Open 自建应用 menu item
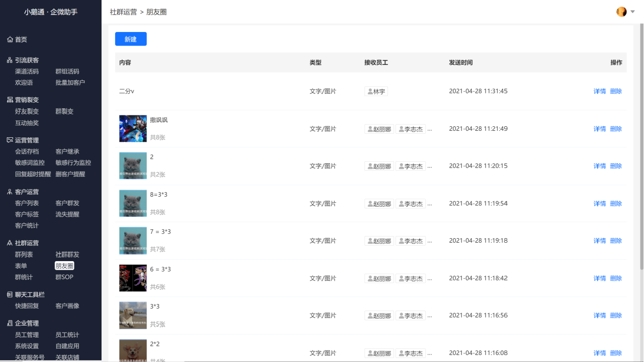Viewport: 644px width, 362px height. 67,346
